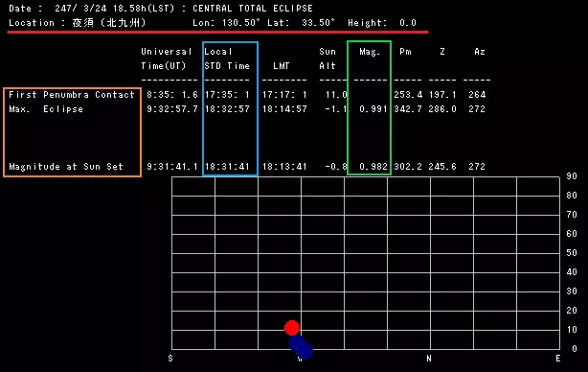Select the Local STD Time column header
This screenshot has width=588, height=372.
pyautogui.click(x=227, y=58)
